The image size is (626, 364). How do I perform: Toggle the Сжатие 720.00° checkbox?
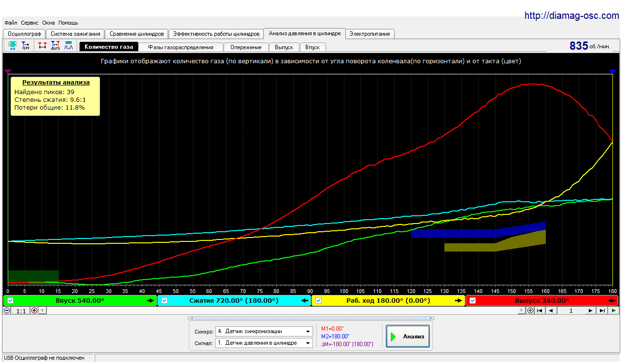click(164, 300)
